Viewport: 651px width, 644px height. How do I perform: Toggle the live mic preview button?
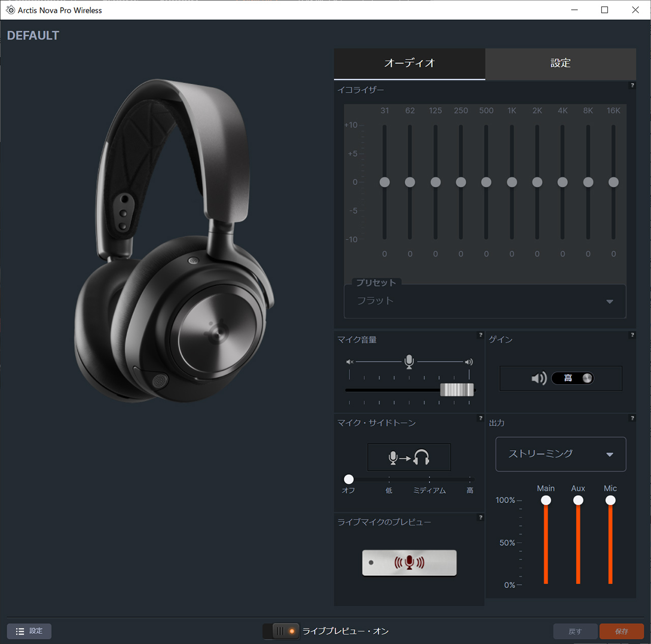[x=409, y=563]
